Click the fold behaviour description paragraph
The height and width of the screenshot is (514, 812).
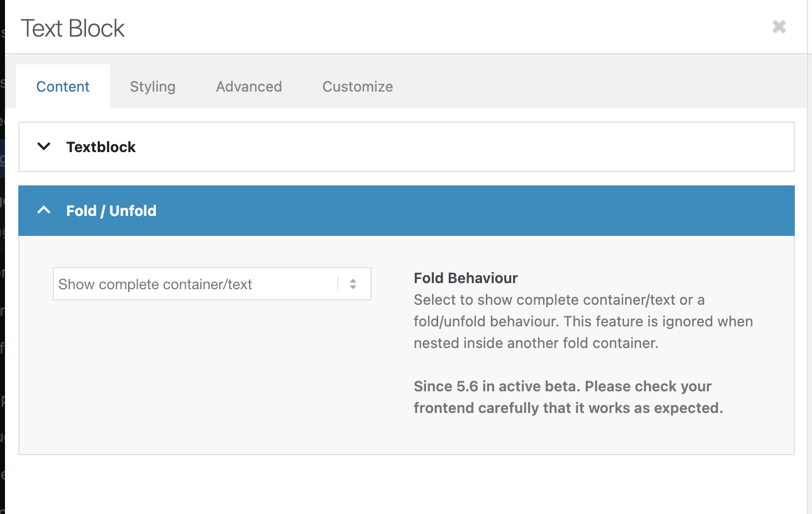pos(582,321)
